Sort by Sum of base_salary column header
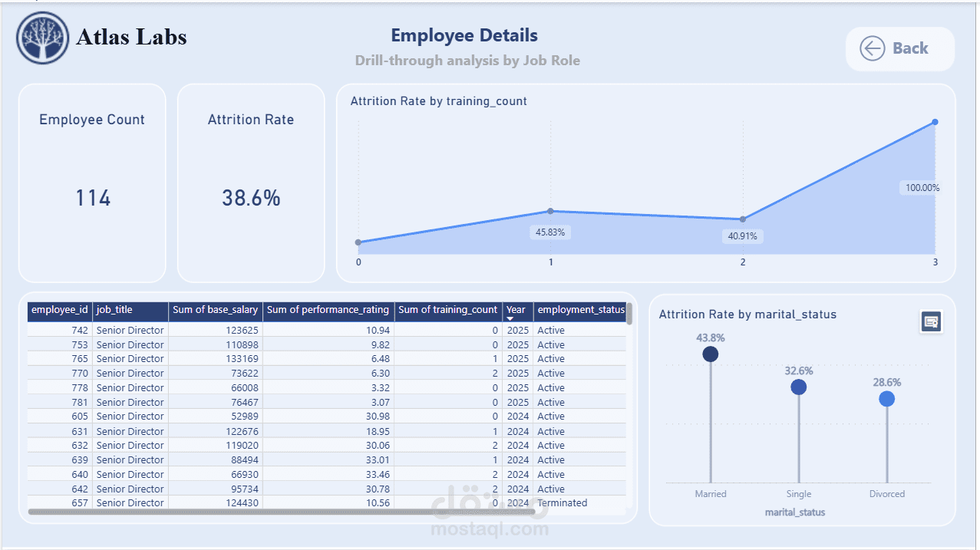980x550 pixels. point(216,311)
